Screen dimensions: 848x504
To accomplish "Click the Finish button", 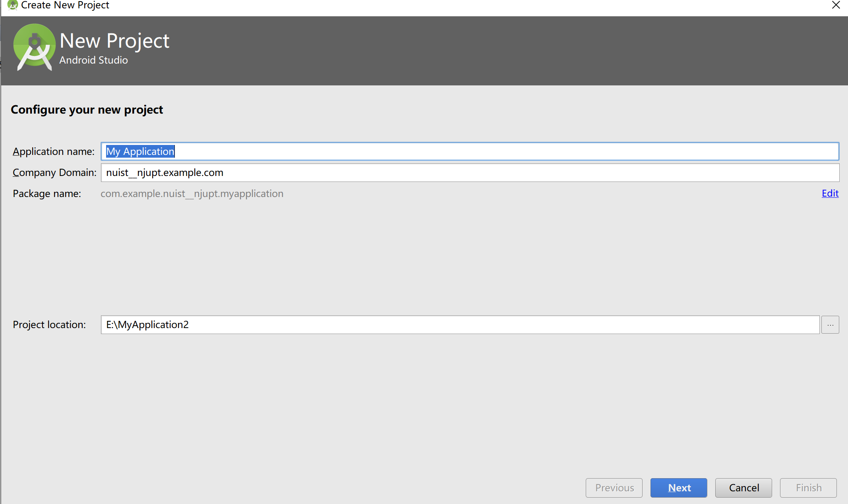I will click(x=808, y=488).
